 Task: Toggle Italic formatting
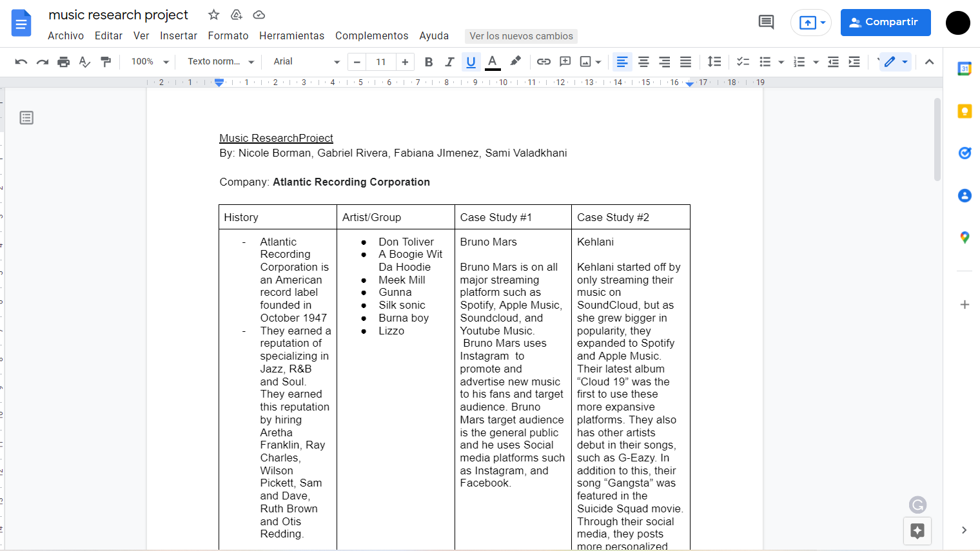pyautogui.click(x=449, y=62)
